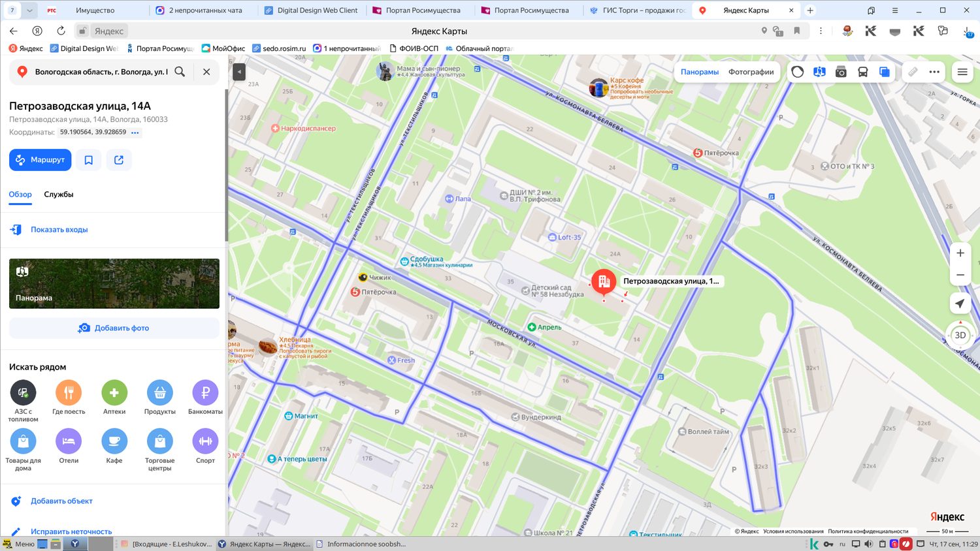This screenshot has width=980, height=551.
Task: Open the Меню start button in taskbar
Action: (x=18, y=544)
